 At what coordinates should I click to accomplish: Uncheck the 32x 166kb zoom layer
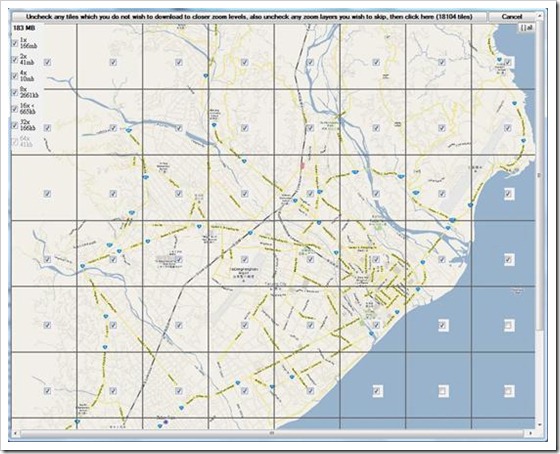coord(15,125)
